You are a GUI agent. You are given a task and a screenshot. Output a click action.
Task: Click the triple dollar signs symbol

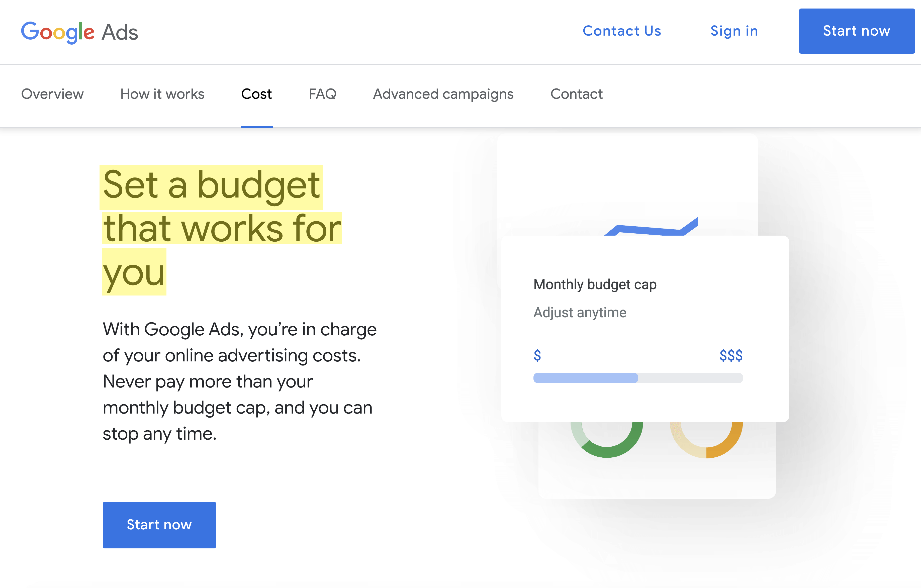[x=731, y=355]
